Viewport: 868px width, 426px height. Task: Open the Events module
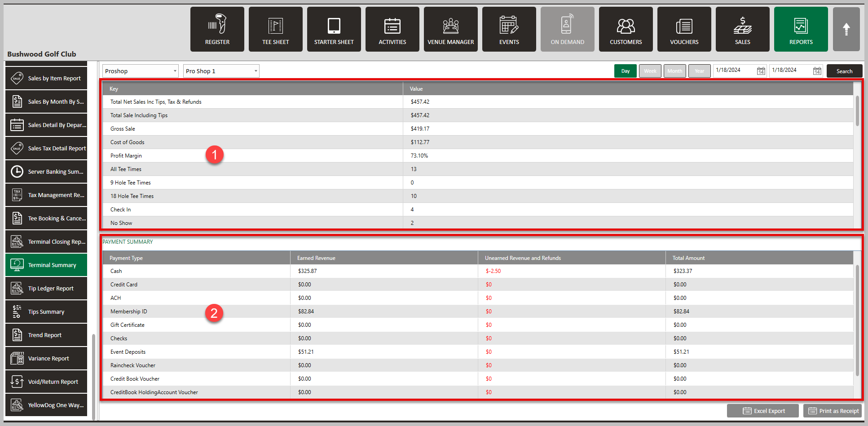(509, 29)
